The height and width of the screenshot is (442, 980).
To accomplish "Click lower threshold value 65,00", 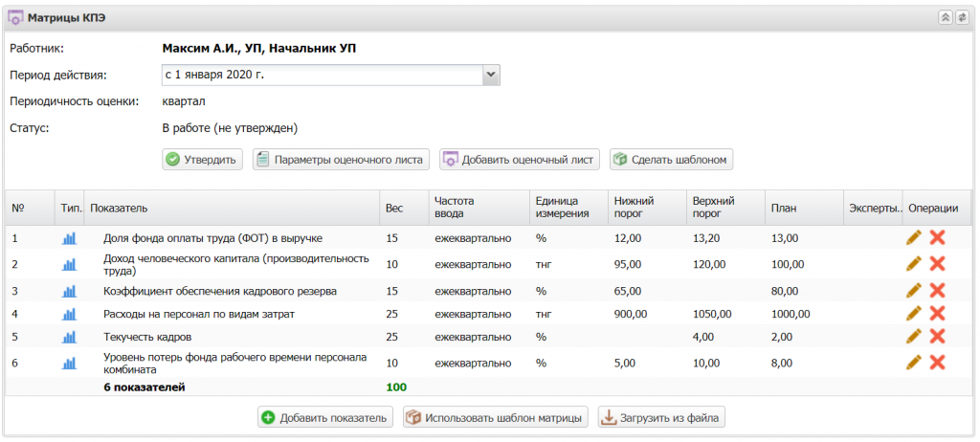I will 628,292.
